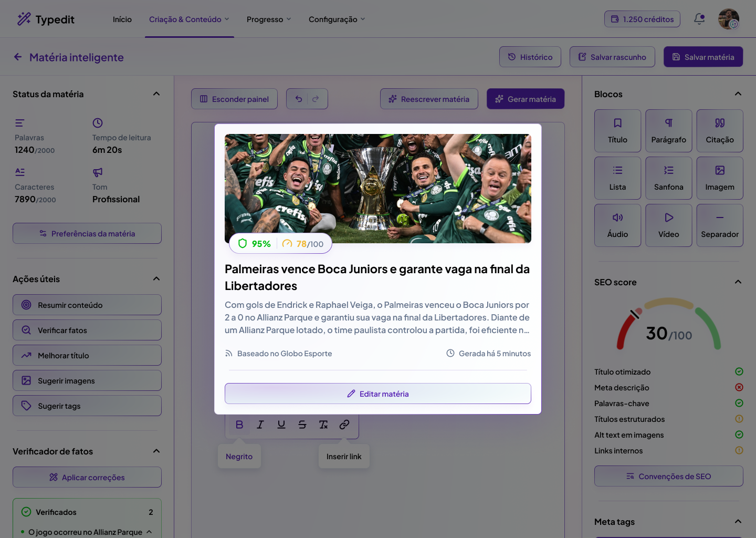The image size is (756, 538).
Task: Open Convenções de SEO
Action: 669,476
